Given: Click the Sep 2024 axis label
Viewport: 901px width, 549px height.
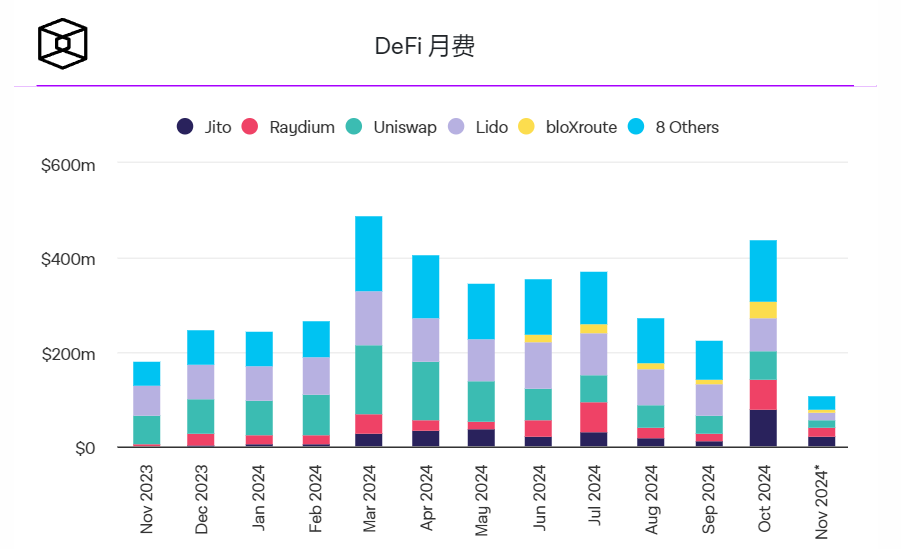Looking at the screenshot, I should [x=709, y=499].
